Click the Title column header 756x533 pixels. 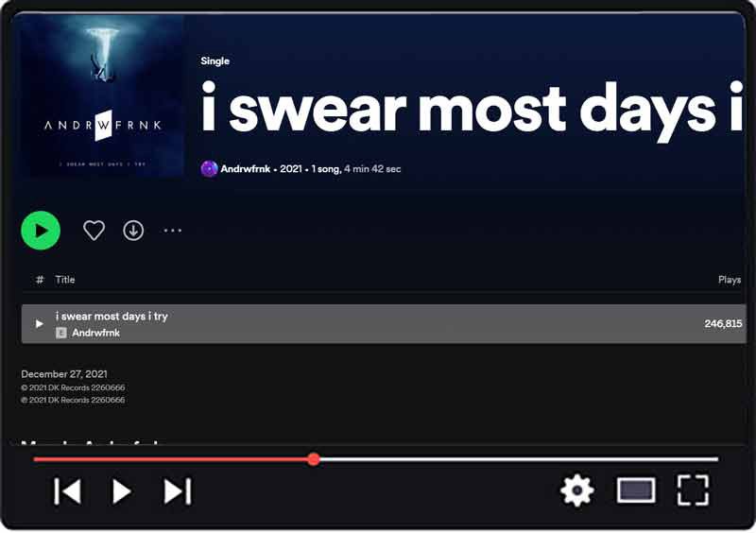click(64, 280)
